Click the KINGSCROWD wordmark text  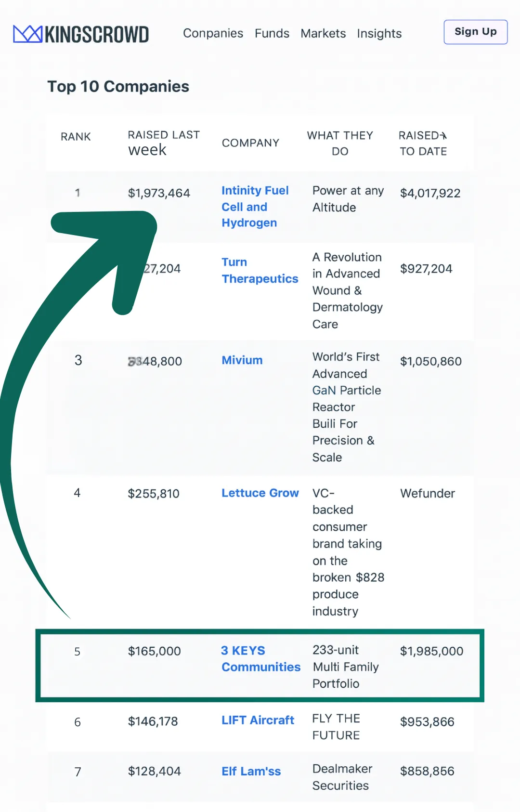97,34
